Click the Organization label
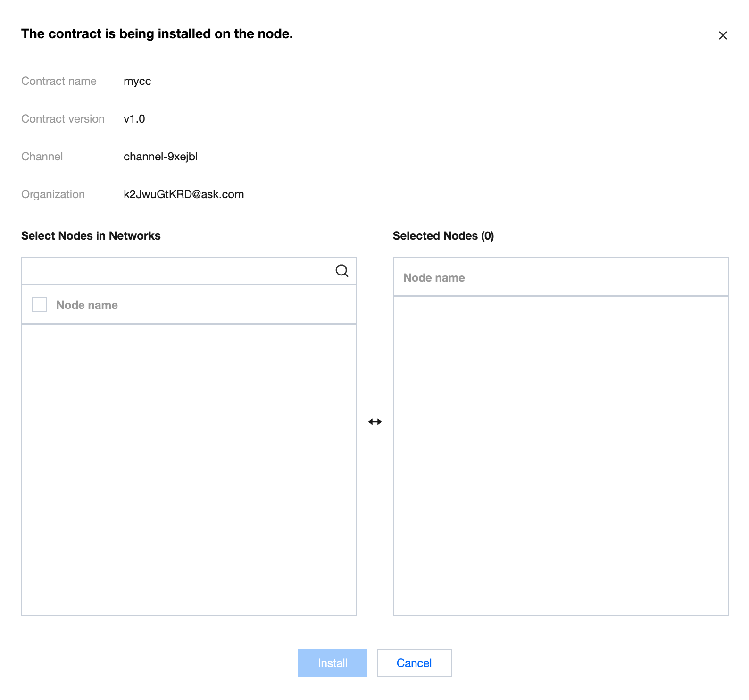 point(53,194)
